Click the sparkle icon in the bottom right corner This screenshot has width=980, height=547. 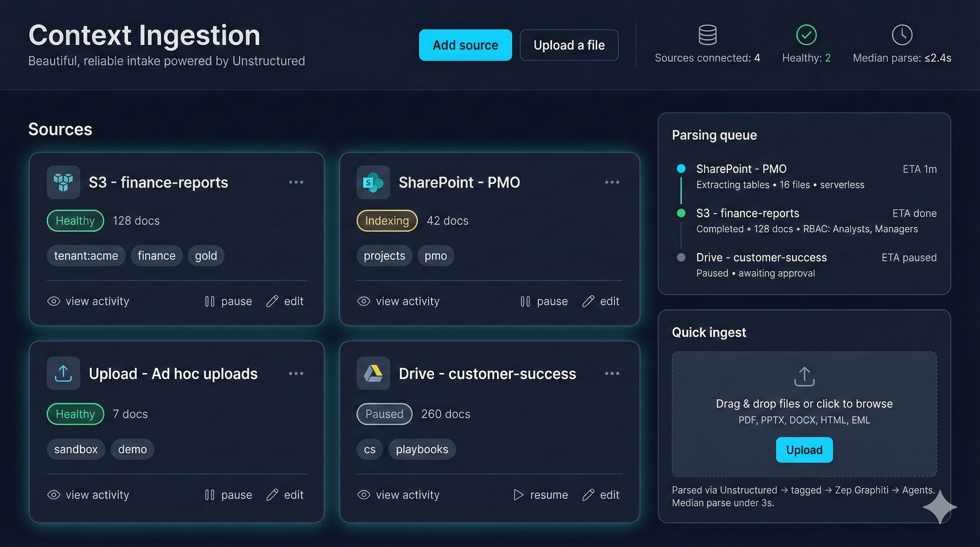tap(940, 507)
